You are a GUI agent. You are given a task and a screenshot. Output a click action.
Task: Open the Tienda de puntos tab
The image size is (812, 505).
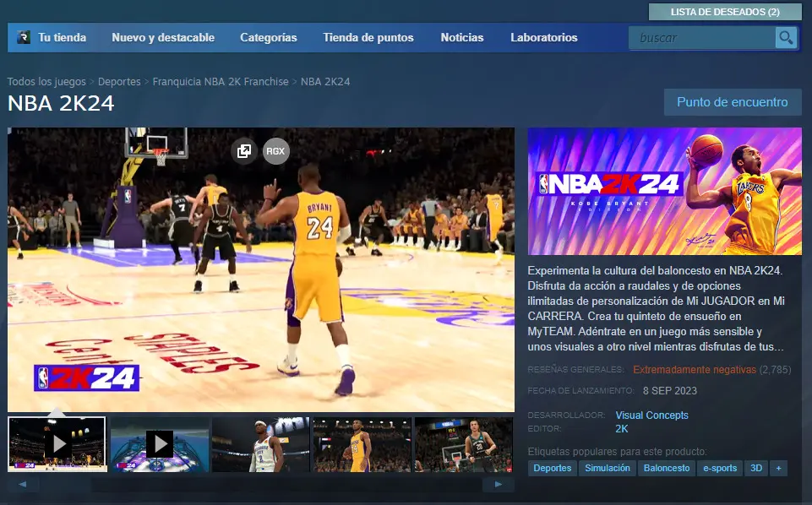[x=368, y=38]
